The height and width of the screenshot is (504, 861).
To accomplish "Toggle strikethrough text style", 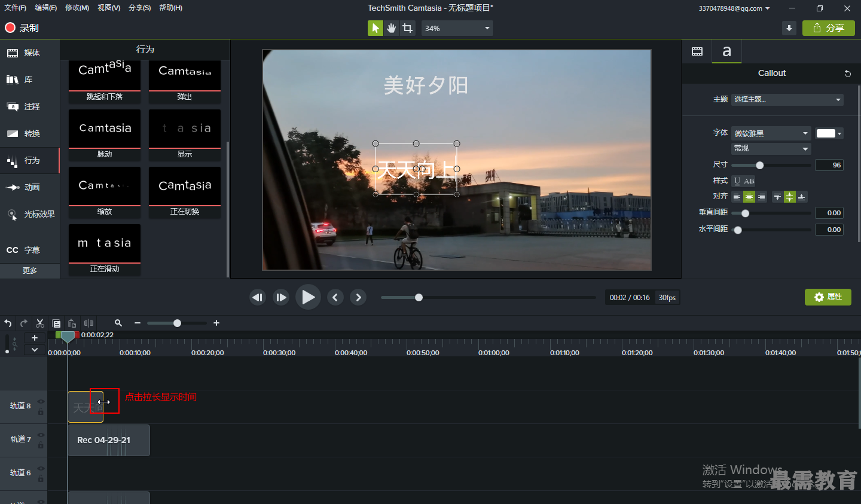I will coord(749,181).
